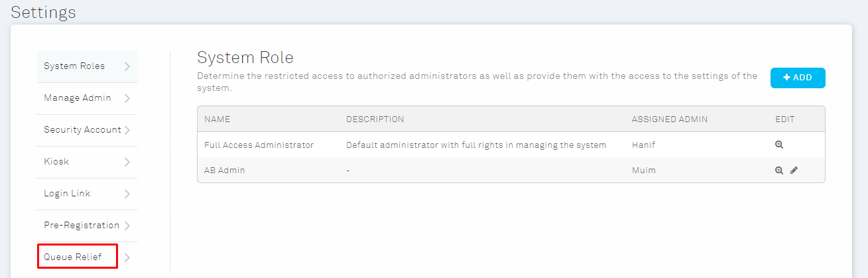Expand the chevron beside System Roles
The image size is (868, 278).
tap(127, 66)
